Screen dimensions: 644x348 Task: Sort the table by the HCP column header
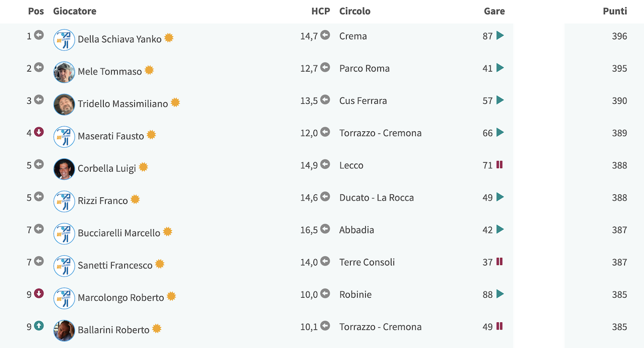point(320,11)
